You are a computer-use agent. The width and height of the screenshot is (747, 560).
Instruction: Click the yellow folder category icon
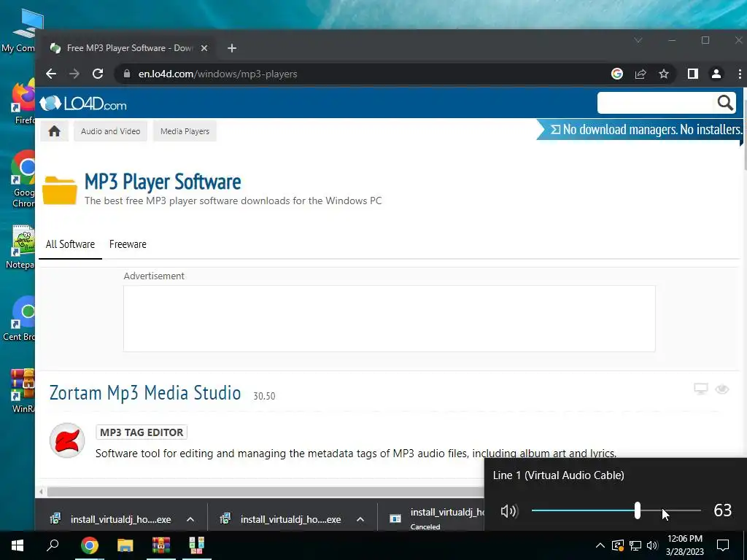pyautogui.click(x=60, y=190)
